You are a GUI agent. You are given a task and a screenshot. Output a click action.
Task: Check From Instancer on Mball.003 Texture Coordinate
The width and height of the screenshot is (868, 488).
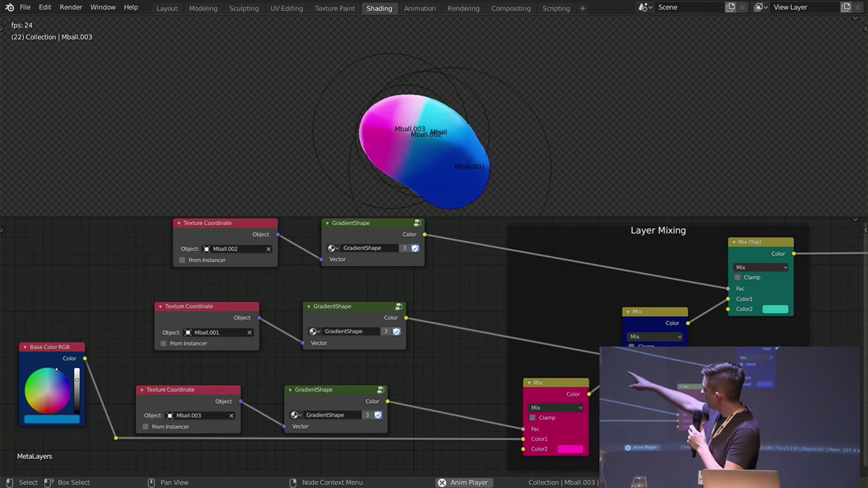pos(145,427)
